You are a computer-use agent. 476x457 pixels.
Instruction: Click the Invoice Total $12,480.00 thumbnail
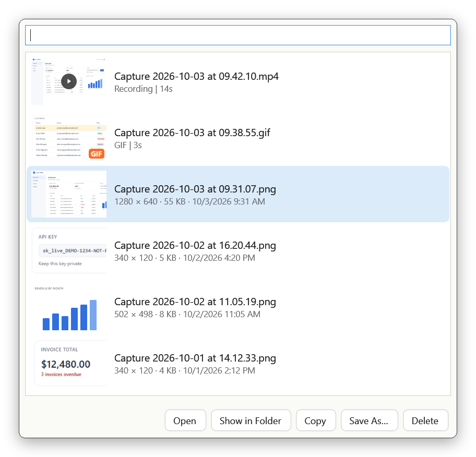click(69, 363)
